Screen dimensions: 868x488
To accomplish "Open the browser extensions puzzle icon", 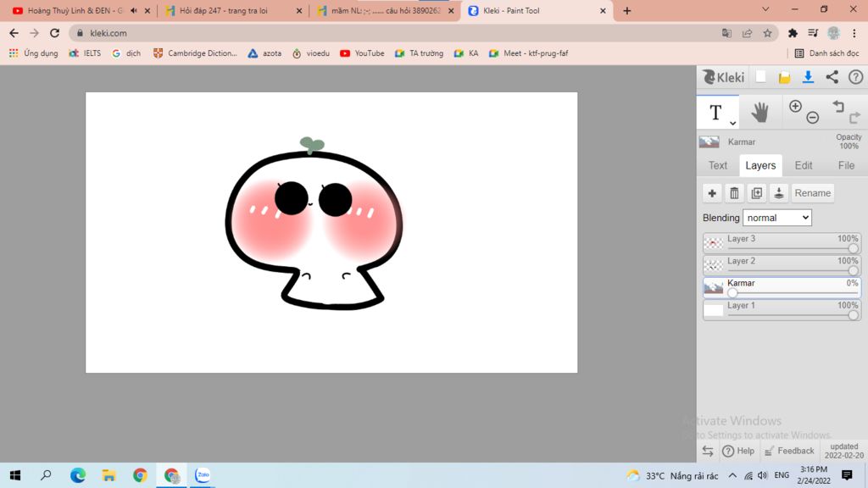I will tap(793, 33).
